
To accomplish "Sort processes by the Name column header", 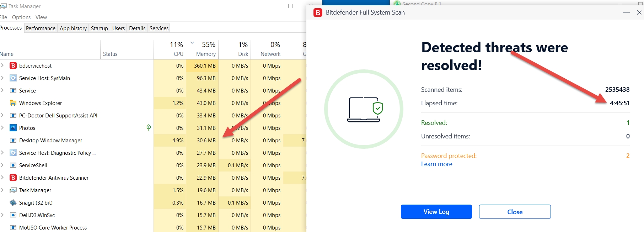I will pyautogui.click(x=50, y=49).
